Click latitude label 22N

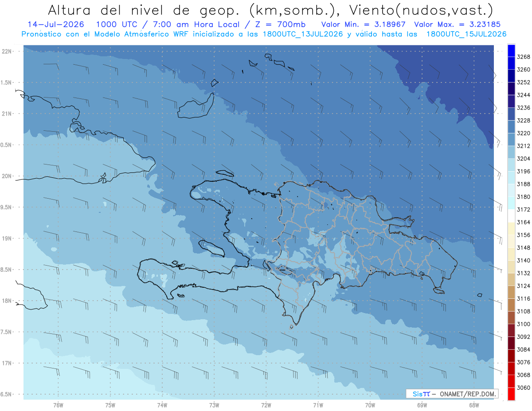7,51
